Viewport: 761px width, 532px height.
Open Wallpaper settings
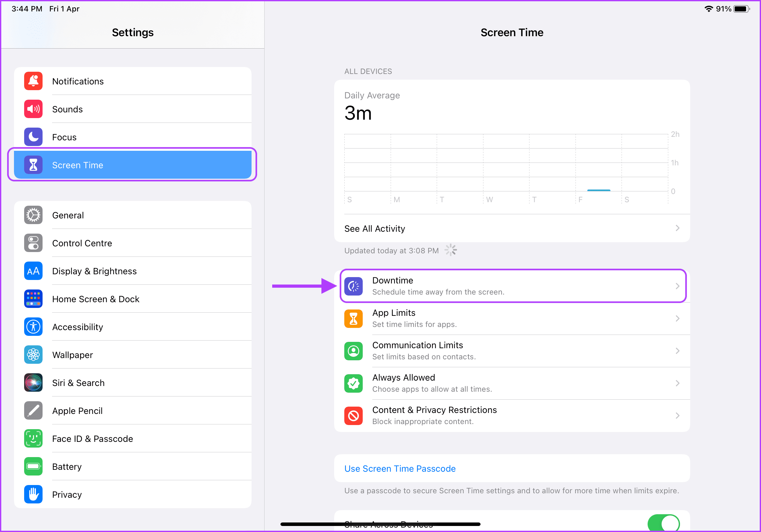[132, 355]
